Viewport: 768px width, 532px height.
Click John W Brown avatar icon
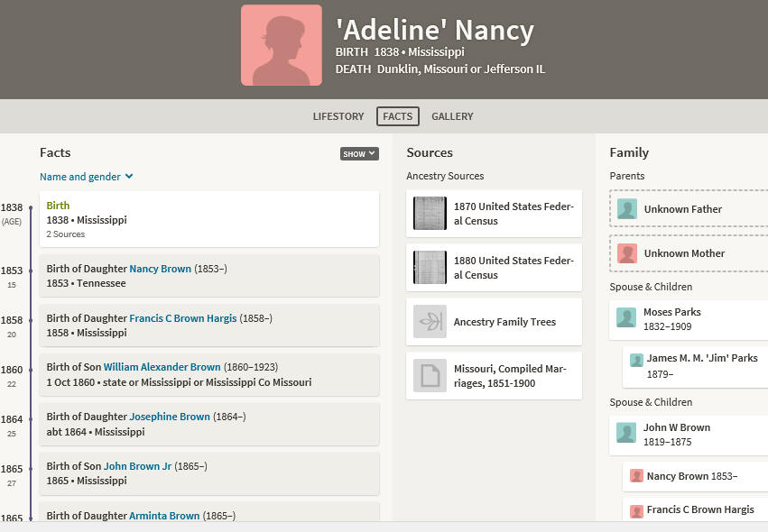tap(626, 433)
